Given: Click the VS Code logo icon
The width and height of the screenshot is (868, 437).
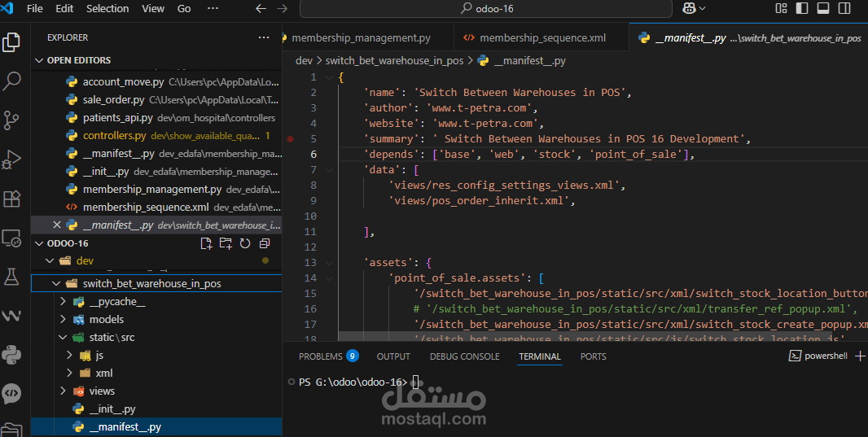Looking at the screenshot, I should point(8,8).
